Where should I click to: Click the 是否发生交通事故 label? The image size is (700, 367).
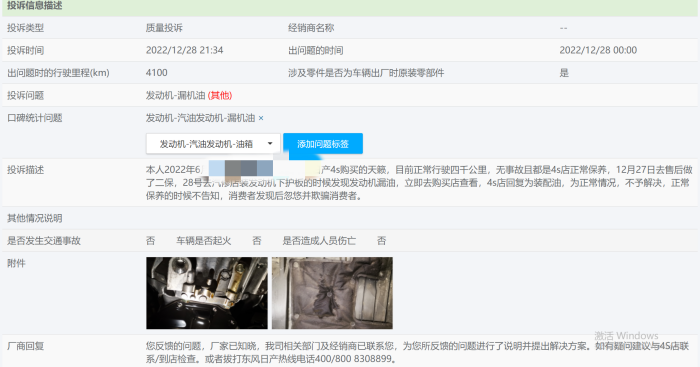point(44,241)
